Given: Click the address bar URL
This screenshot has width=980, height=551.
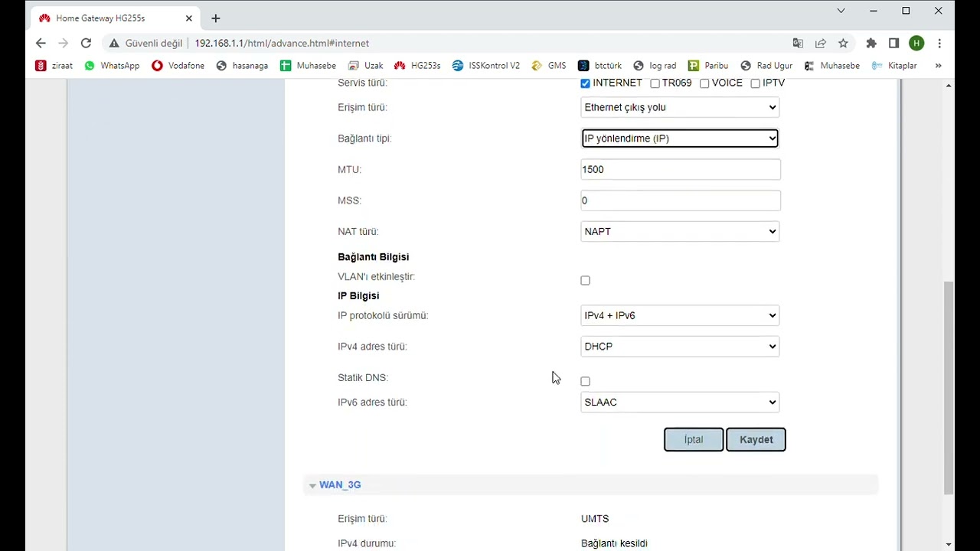Looking at the screenshot, I should tap(282, 44).
